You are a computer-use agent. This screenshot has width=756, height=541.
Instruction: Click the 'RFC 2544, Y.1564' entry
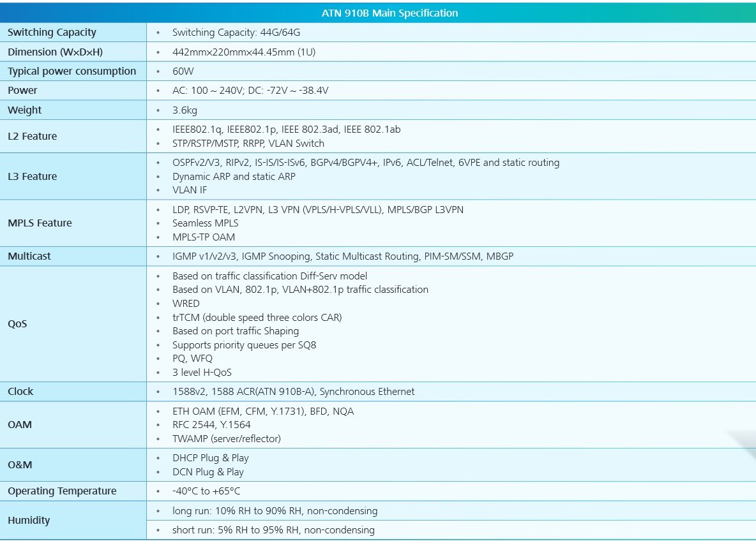coord(211,425)
